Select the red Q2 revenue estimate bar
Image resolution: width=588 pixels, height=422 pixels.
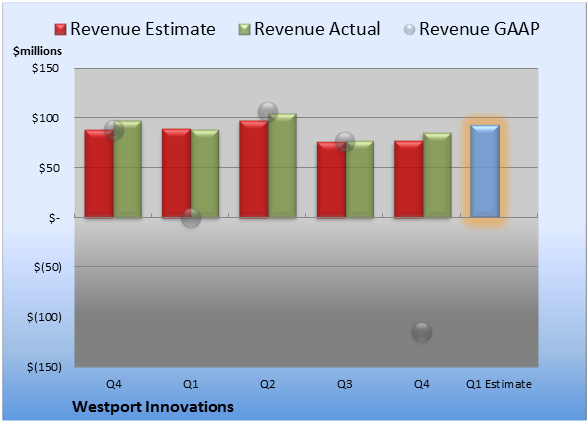click(254, 169)
